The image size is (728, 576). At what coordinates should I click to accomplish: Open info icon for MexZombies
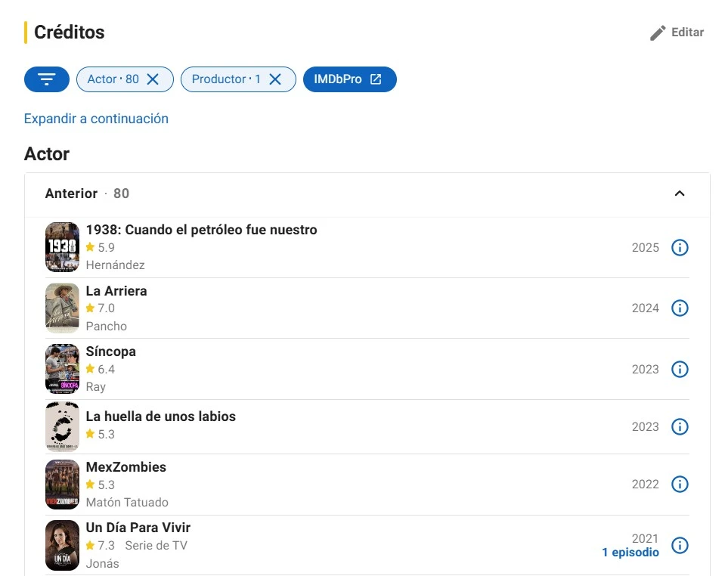(680, 484)
